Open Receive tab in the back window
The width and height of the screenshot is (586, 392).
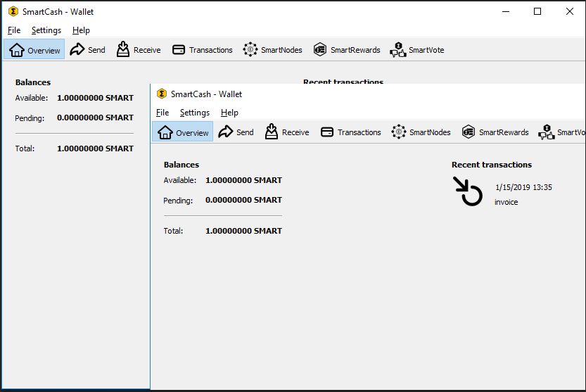click(x=139, y=50)
